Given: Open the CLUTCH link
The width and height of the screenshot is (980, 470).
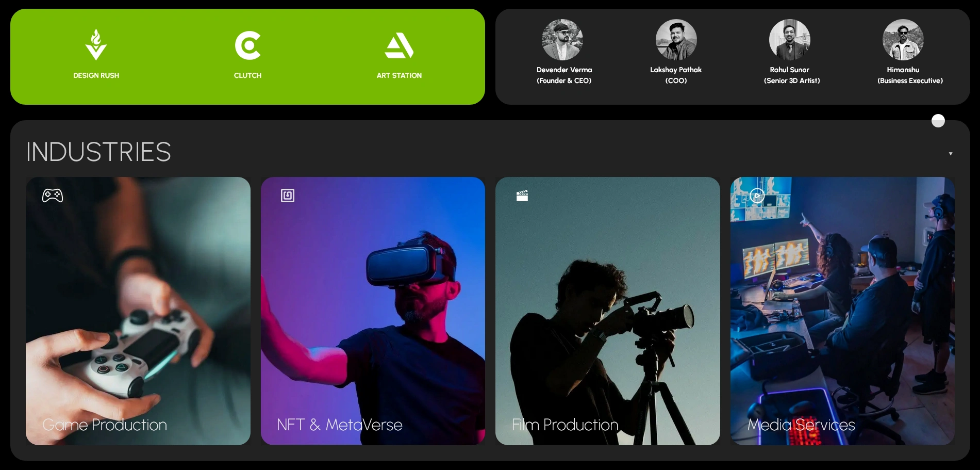Looking at the screenshot, I should click(x=247, y=75).
